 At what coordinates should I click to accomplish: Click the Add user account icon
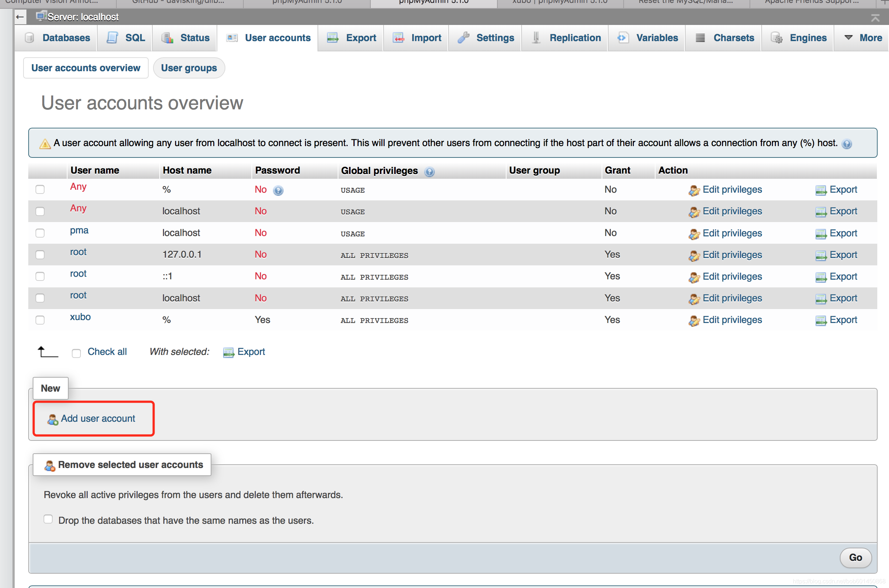(52, 420)
